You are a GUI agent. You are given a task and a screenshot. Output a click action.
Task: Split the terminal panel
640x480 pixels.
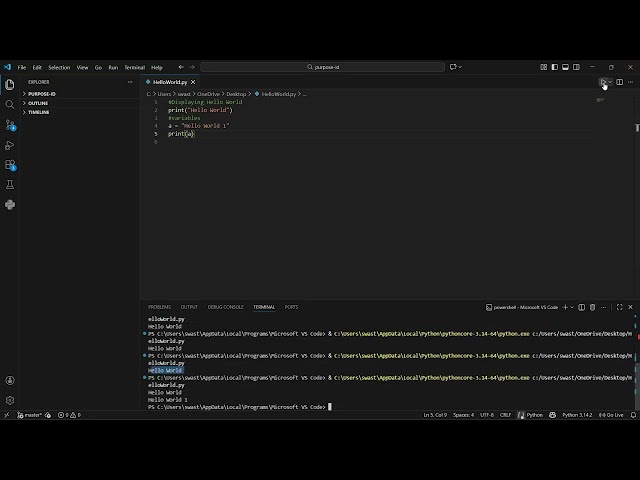582,307
